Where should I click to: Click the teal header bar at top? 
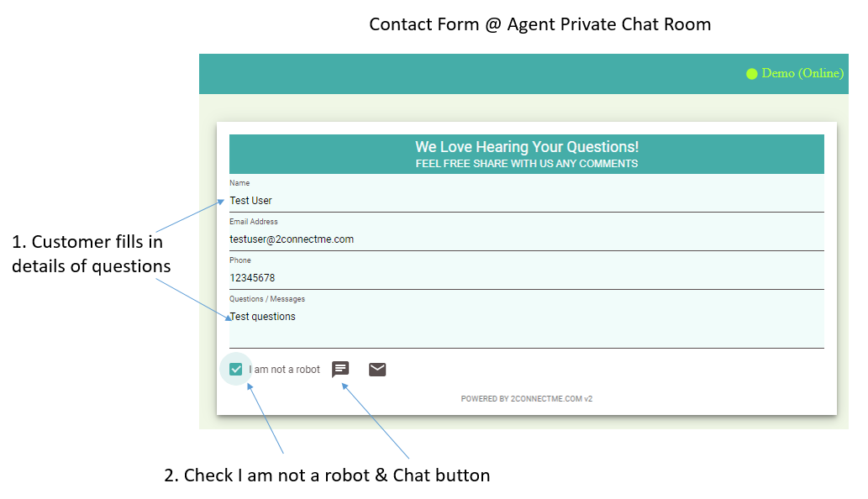click(523, 74)
